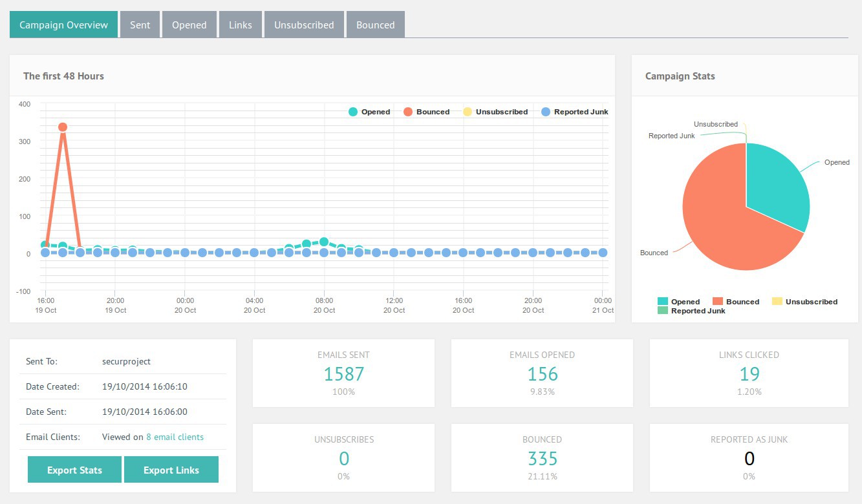Screen dimensions: 862x504
Task: Go to the Unsubscribed tab
Action: tap(304, 25)
